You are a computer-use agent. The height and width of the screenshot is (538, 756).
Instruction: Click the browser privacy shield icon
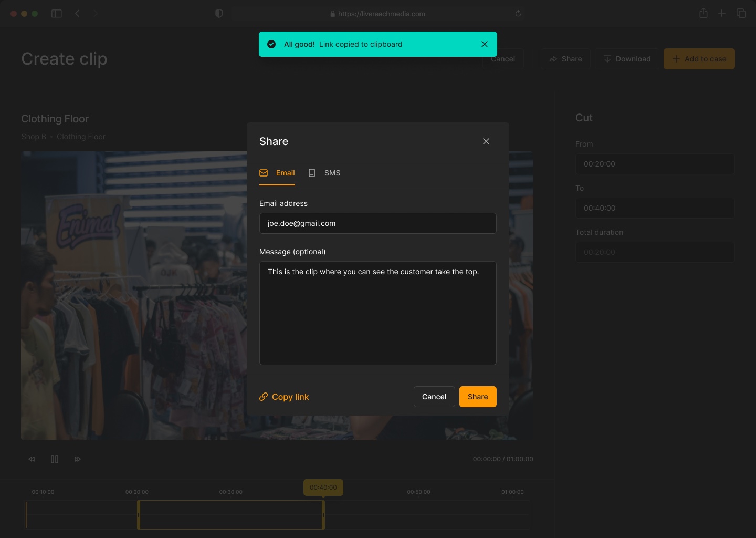[219, 14]
